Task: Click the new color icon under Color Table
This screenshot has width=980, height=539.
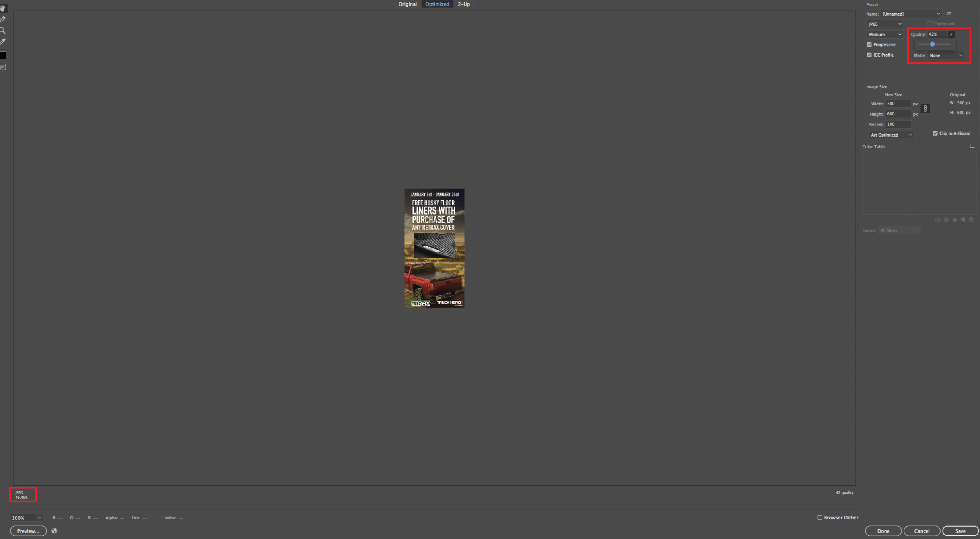Action: 963,220
